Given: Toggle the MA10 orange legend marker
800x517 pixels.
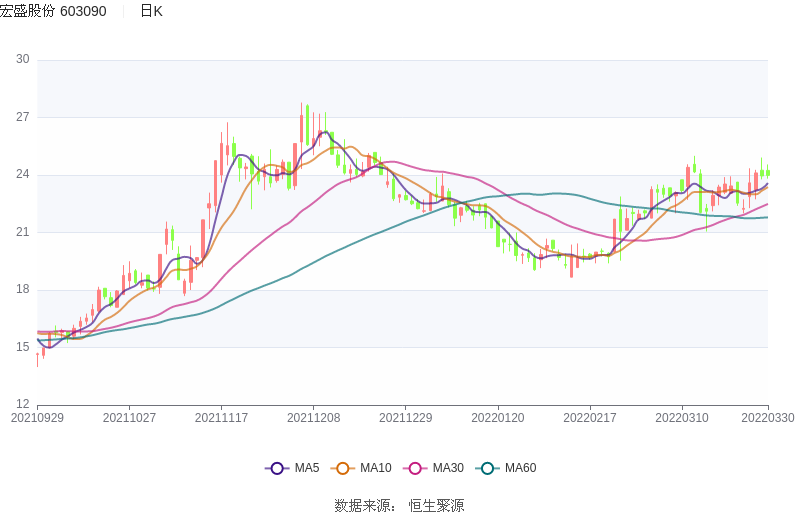Looking at the screenshot, I should point(343,468).
